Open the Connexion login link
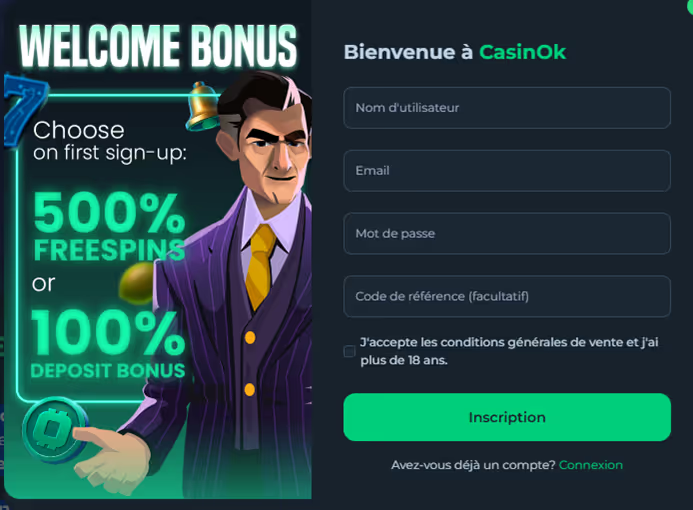Image resolution: width=693 pixels, height=510 pixels. [590, 465]
